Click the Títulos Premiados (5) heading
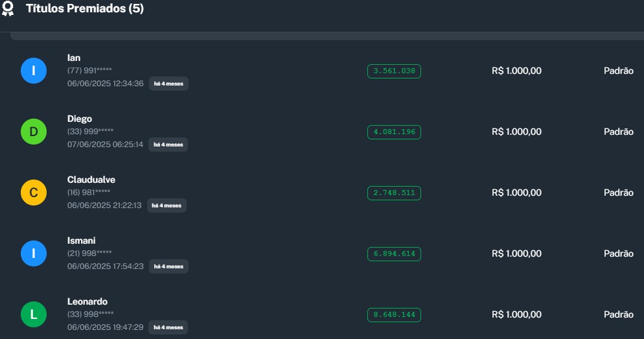 [85, 8]
